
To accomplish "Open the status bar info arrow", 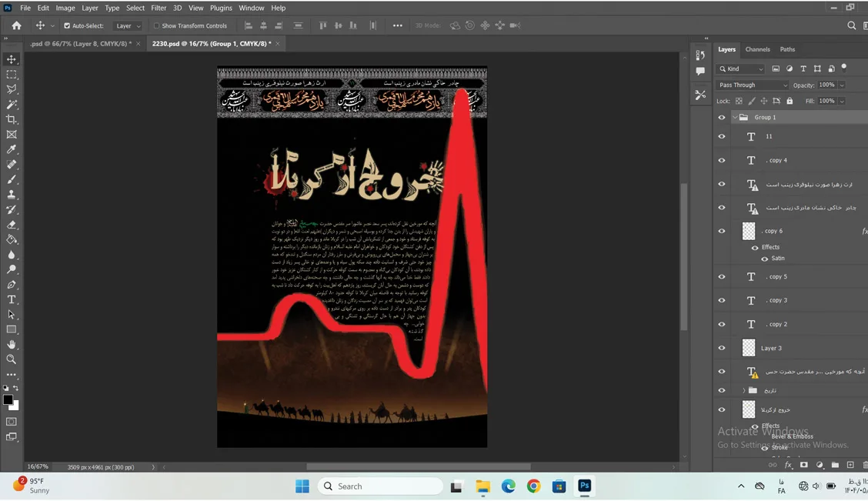I will pos(153,467).
